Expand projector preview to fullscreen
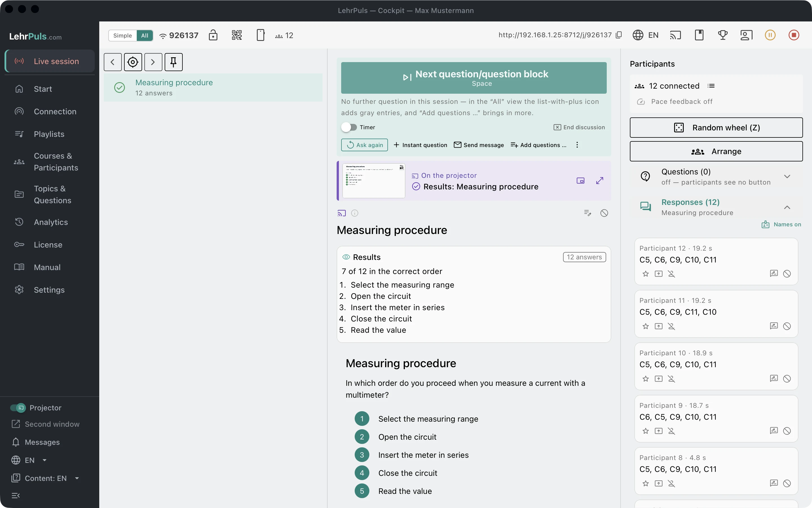The width and height of the screenshot is (812, 508). [x=600, y=181]
